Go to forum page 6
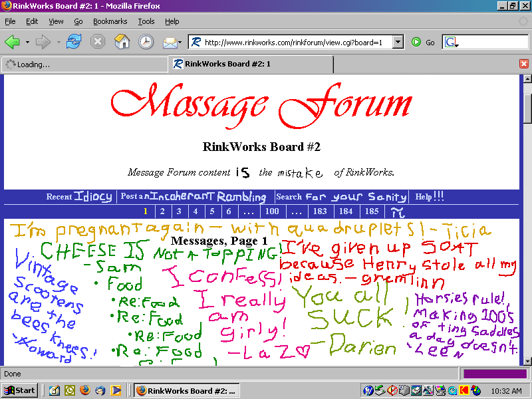Screen dimensions: 532x399 click(229, 211)
